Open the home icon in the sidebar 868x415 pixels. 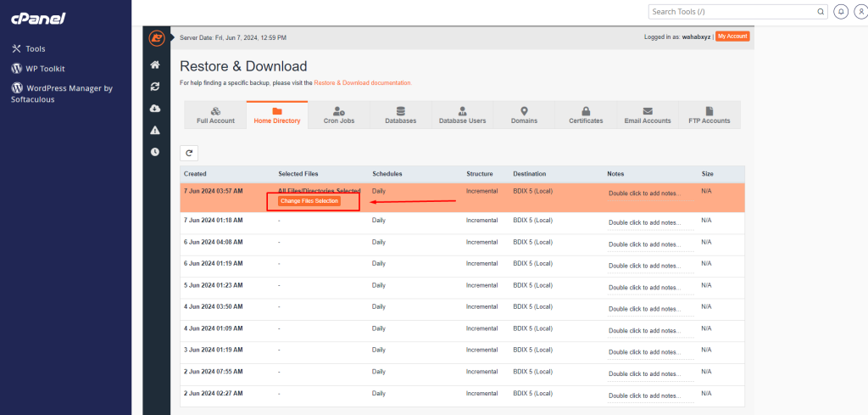[x=155, y=64]
